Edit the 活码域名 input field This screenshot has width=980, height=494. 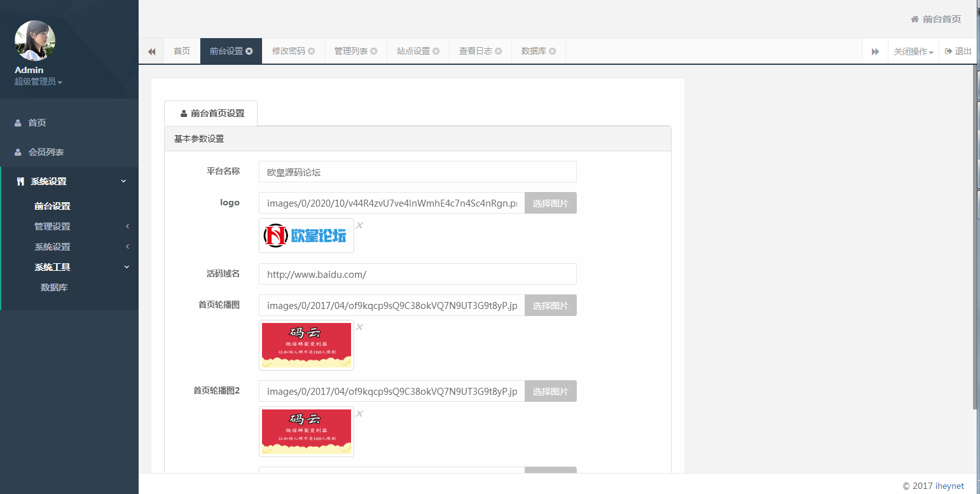[417, 274]
